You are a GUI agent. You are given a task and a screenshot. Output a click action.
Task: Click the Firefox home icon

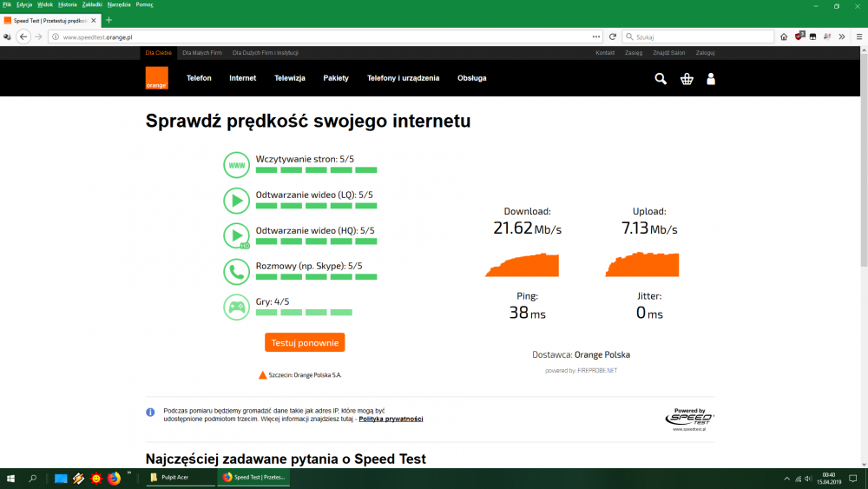784,36
